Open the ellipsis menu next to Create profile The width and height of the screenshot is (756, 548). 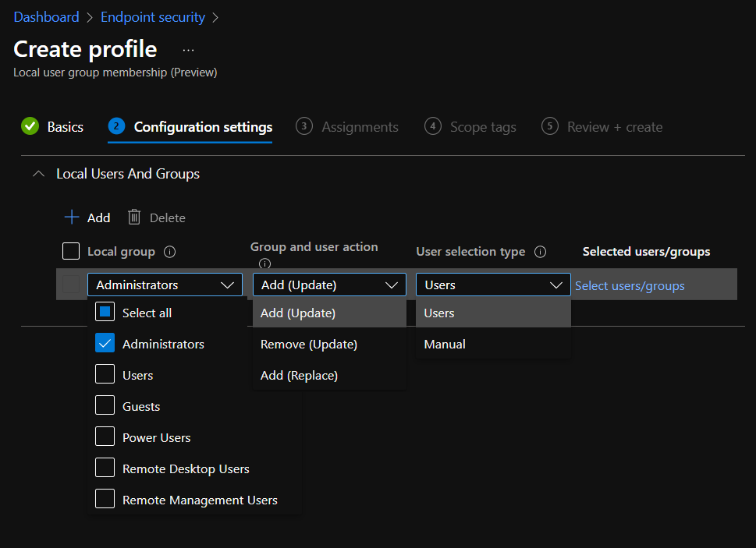[x=188, y=50]
